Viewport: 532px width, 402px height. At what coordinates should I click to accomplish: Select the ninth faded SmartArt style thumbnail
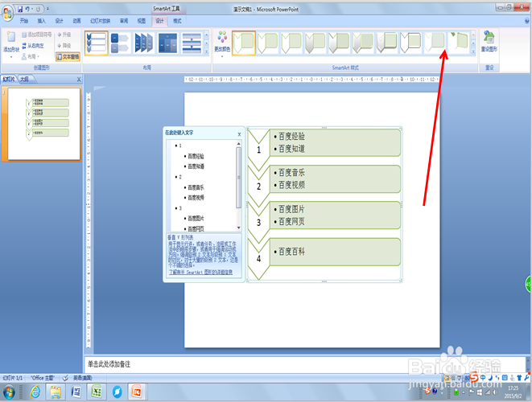pos(434,43)
